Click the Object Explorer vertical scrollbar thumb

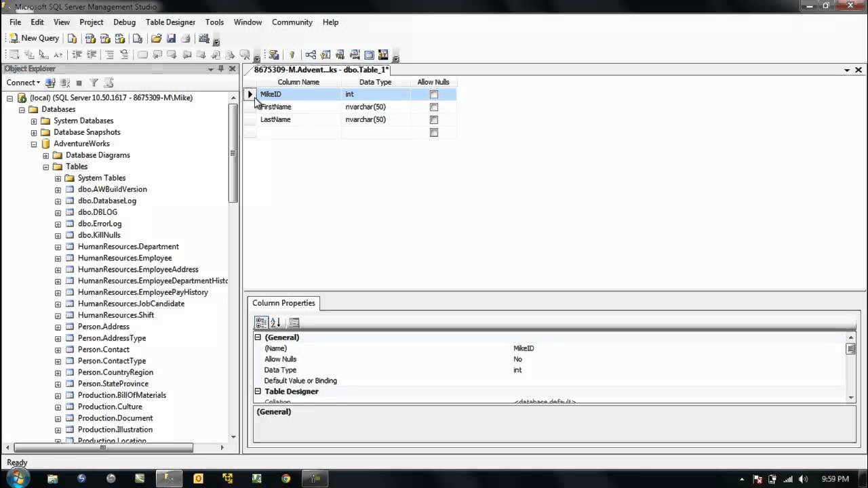click(233, 154)
